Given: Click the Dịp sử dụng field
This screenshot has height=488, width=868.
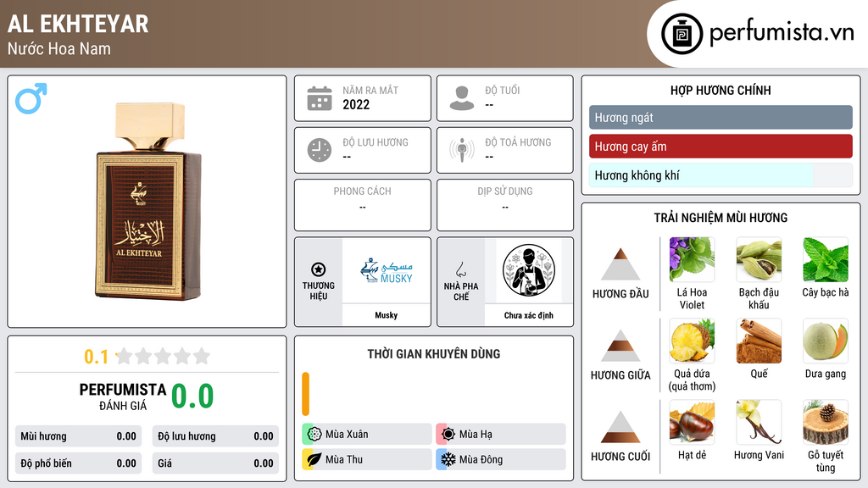Looking at the screenshot, I should [505, 205].
